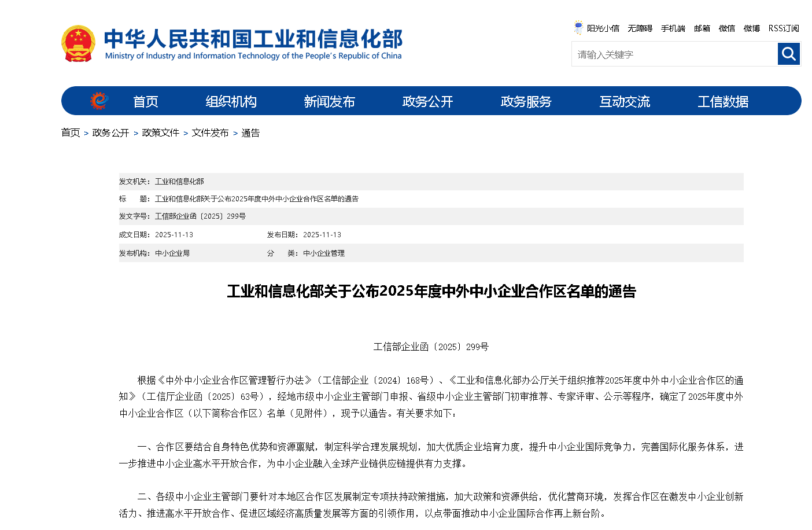Subscribe via the RSS订阅 link
The image size is (812, 530).
pos(784,28)
